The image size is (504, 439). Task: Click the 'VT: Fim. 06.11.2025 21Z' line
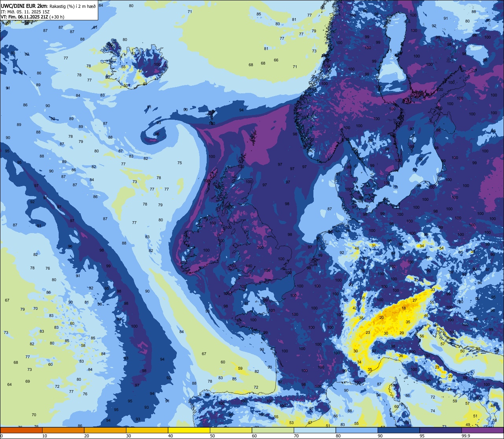(24, 17)
